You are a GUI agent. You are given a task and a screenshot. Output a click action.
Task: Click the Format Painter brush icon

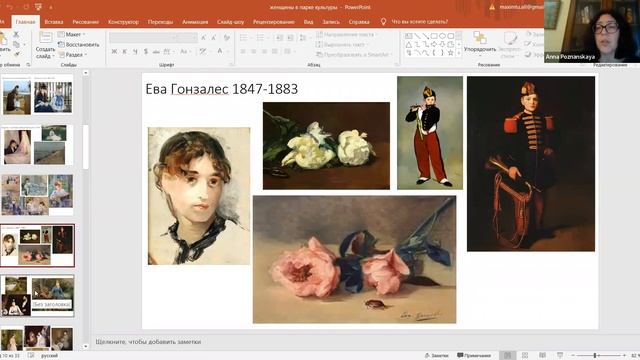(17, 54)
